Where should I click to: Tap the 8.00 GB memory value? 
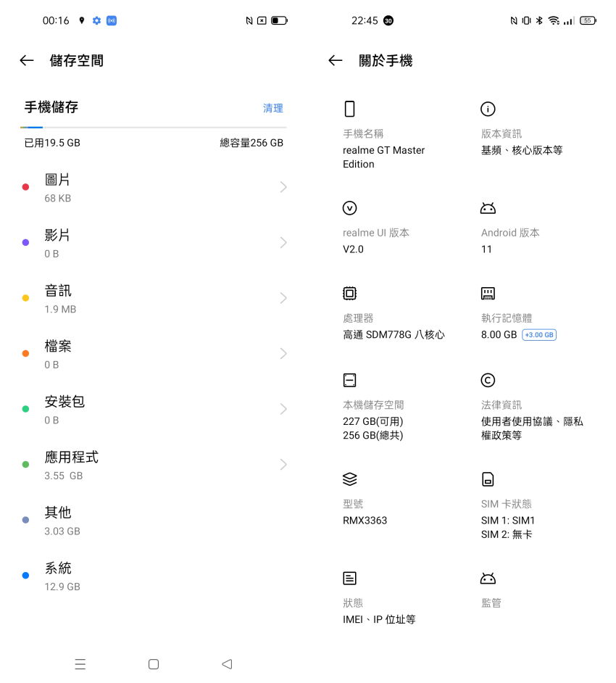[x=499, y=335]
